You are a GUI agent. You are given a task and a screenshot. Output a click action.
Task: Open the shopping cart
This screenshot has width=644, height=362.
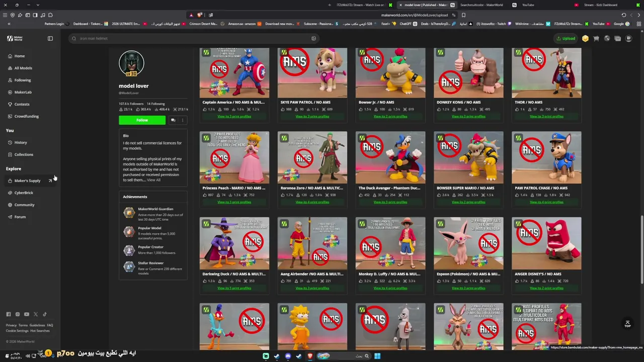[x=596, y=38]
